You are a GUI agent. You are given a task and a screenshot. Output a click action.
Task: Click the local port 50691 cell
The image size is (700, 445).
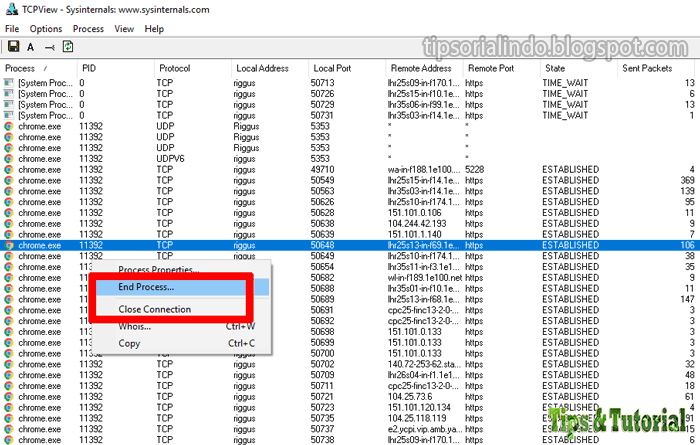(x=322, y=310)
